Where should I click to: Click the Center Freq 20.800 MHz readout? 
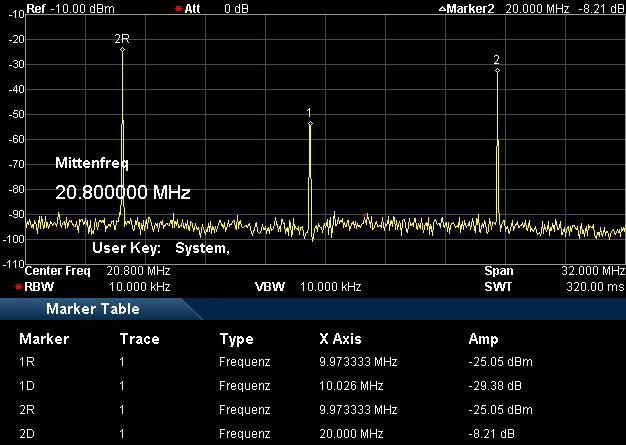tap(97, 271)
